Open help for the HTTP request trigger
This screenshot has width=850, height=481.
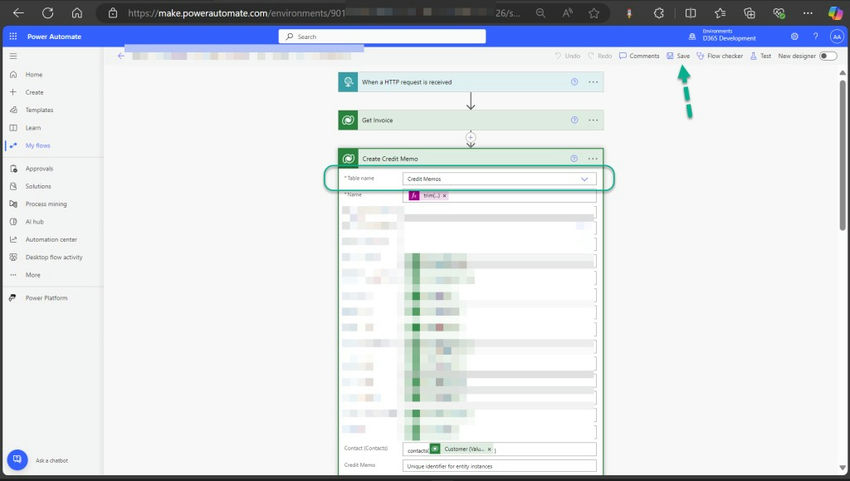coord(574,82)
